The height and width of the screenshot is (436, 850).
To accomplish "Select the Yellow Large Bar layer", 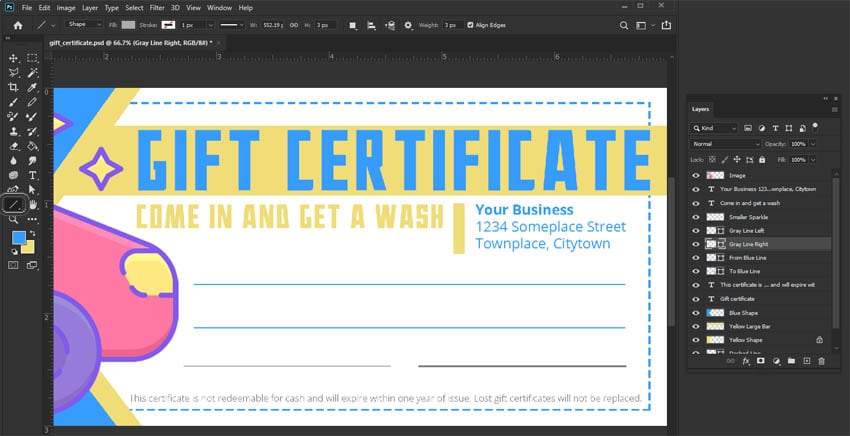I will click(750, 326).
